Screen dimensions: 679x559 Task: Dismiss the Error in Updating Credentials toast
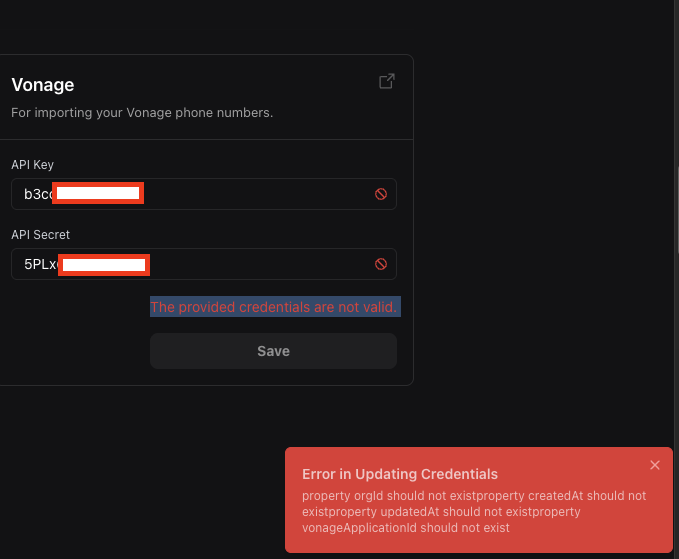[x=655, y=465]
